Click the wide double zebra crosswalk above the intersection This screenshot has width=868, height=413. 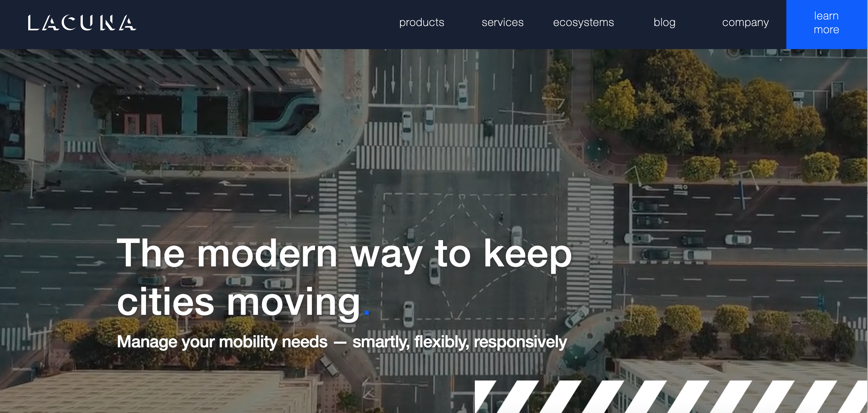[458, 146]
